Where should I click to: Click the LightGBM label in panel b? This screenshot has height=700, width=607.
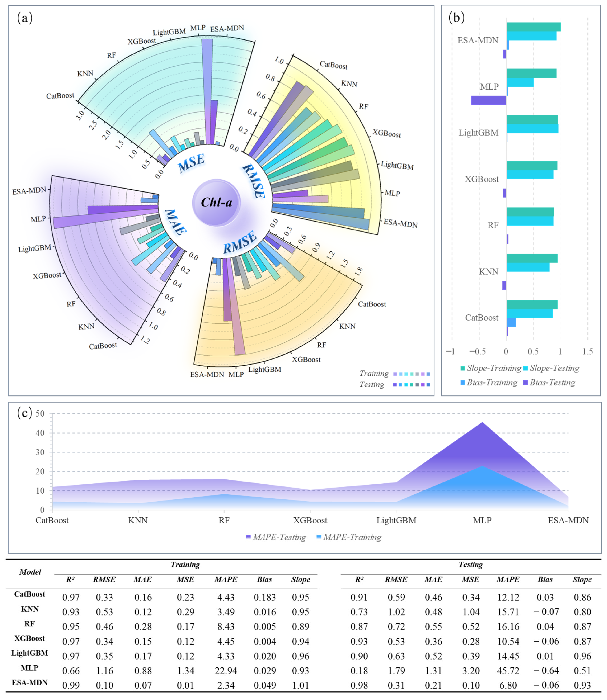point(478,133)
